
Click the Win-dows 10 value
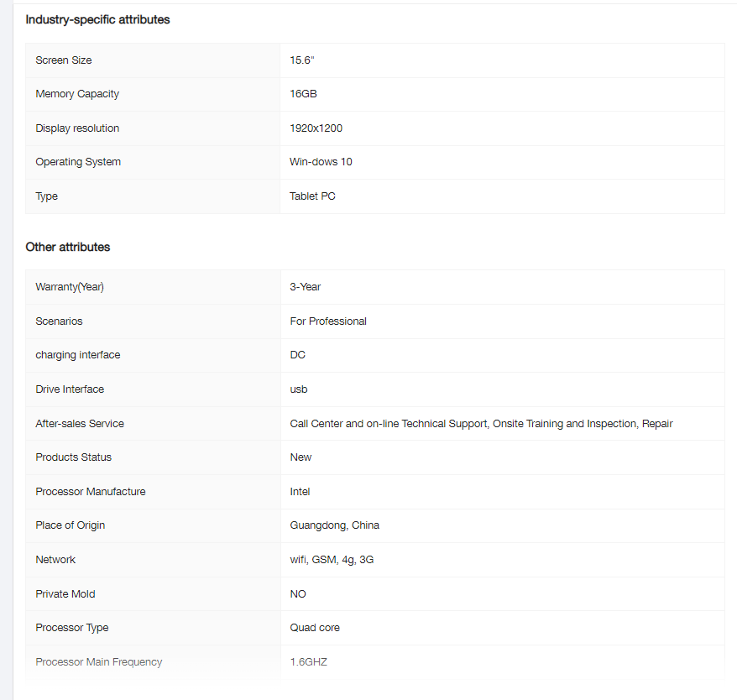click(321, 162)
